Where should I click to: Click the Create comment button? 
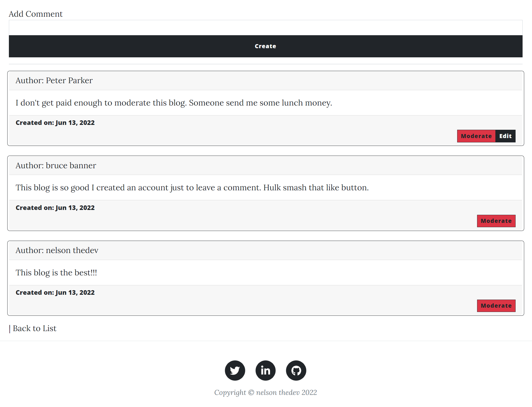(266, 46)
